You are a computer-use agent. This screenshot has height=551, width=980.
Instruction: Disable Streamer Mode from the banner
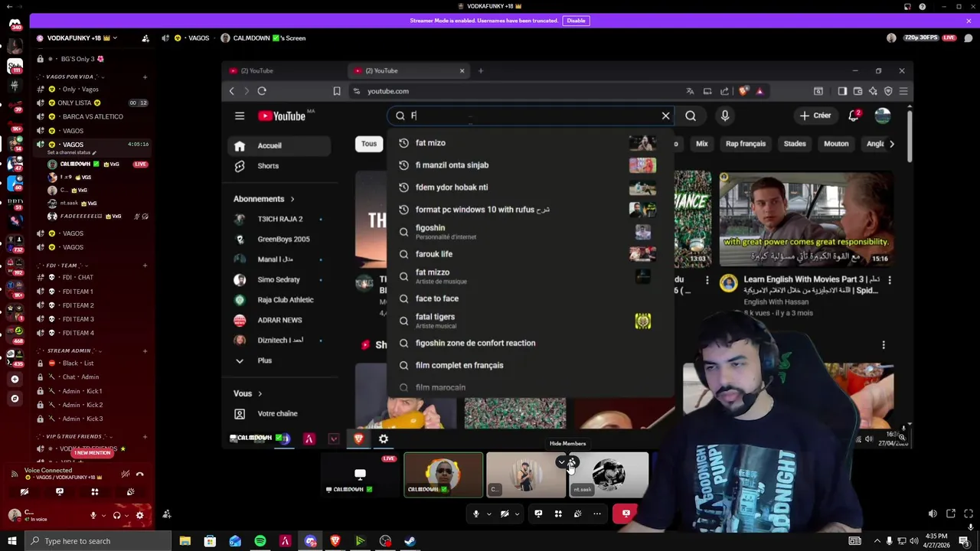click(x=576, y=21)
